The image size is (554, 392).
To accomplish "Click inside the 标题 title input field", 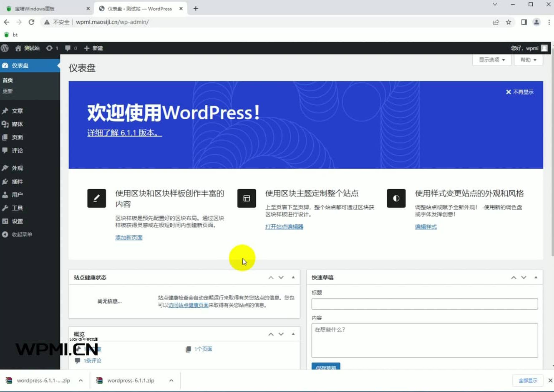I will tap(424, 304).
